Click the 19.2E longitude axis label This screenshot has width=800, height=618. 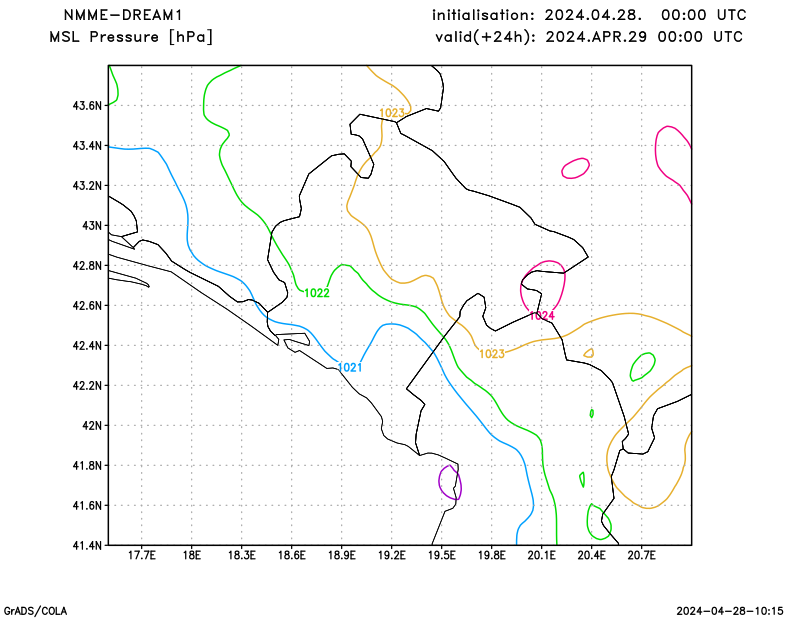click(392, 555)
